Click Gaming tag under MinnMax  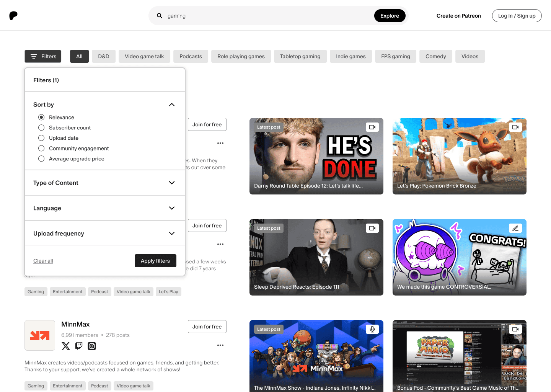(36, 386)
